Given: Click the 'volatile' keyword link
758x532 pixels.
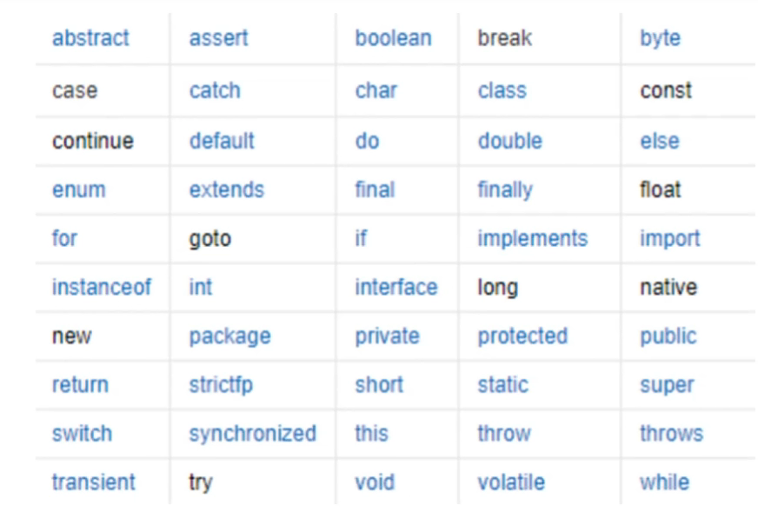Looking at the screenshot, I should coord(511,482).
